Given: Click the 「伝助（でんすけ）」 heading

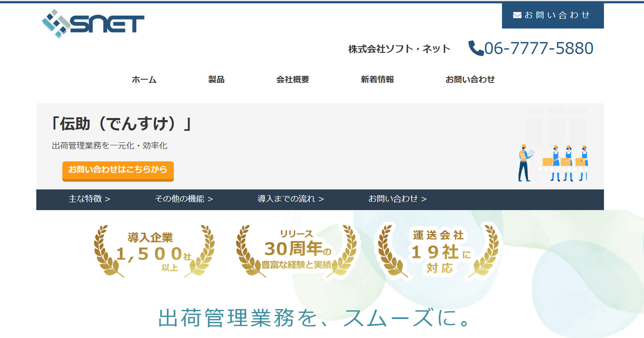Looking at the screenshot, I should [x=121, y=124].
